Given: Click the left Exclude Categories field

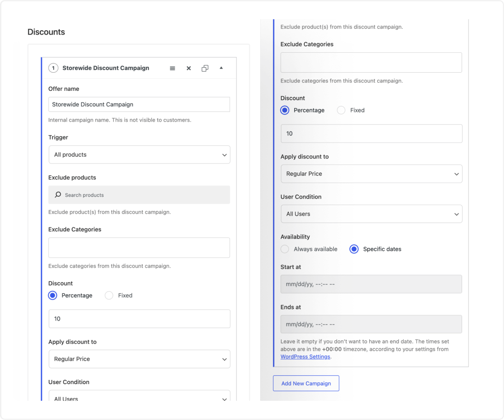Looking at the screenshot, I should (139, 248).
